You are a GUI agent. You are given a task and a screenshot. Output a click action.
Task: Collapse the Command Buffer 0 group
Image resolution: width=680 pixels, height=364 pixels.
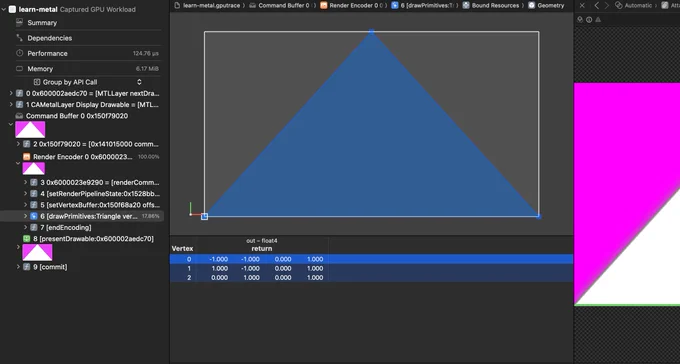pyautogui.click(x=11, y=124)
